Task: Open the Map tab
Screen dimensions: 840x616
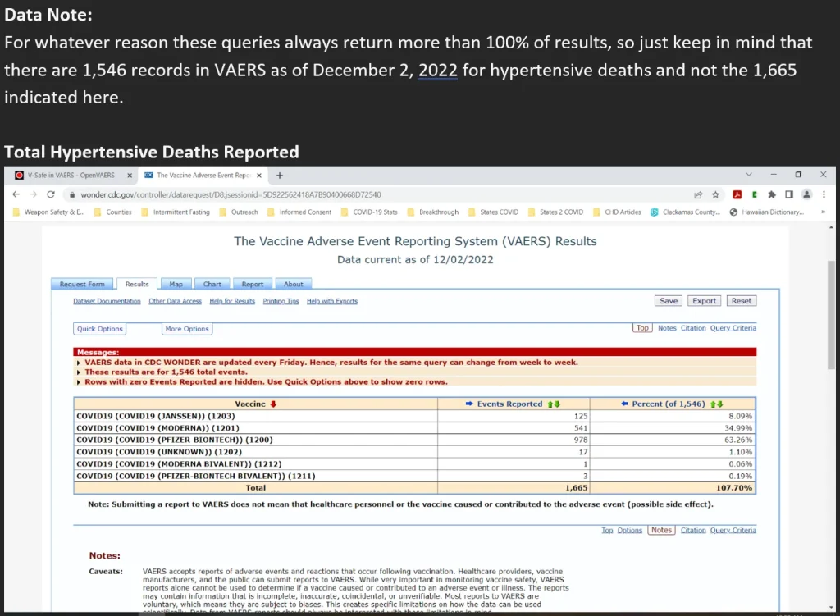Action: [176, 284]
